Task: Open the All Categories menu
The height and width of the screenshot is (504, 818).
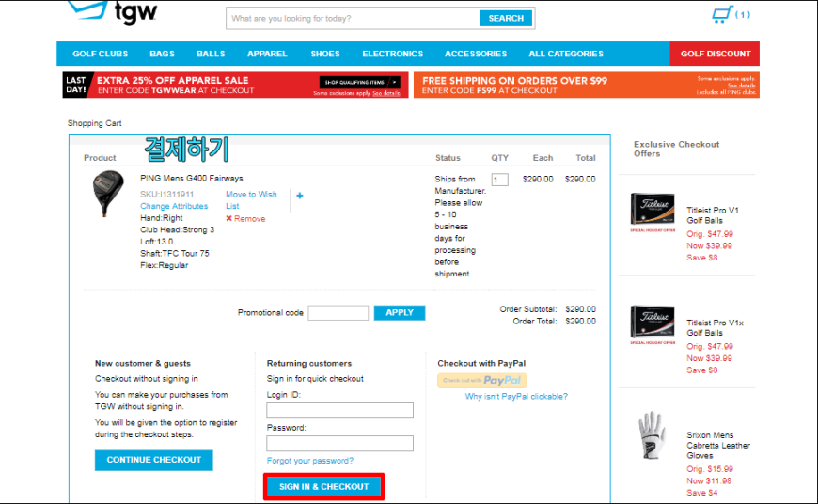Action: pos(566,54)
